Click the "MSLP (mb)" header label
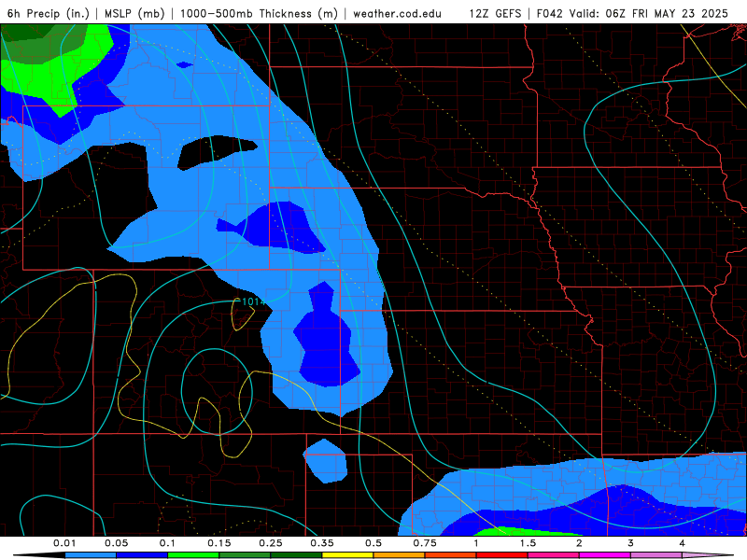 [x=134, y=13]
